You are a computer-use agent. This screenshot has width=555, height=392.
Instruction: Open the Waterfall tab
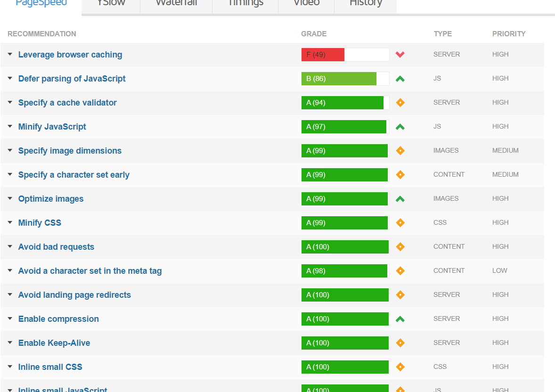(176, 4)
